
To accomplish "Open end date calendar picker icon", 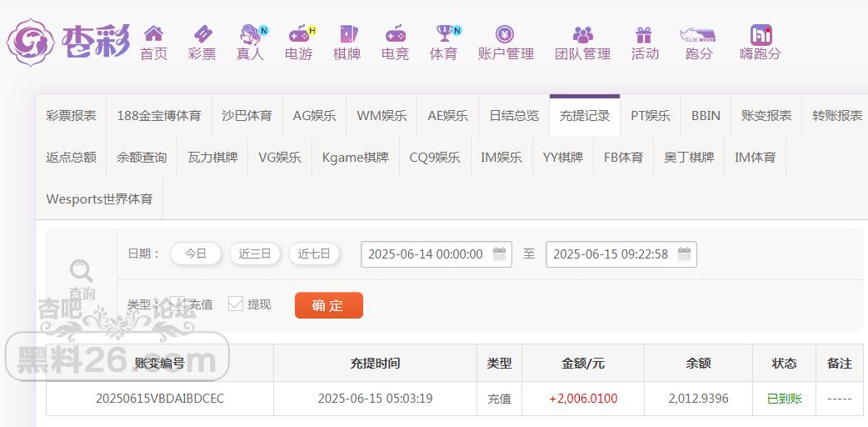I will [684, 254].
